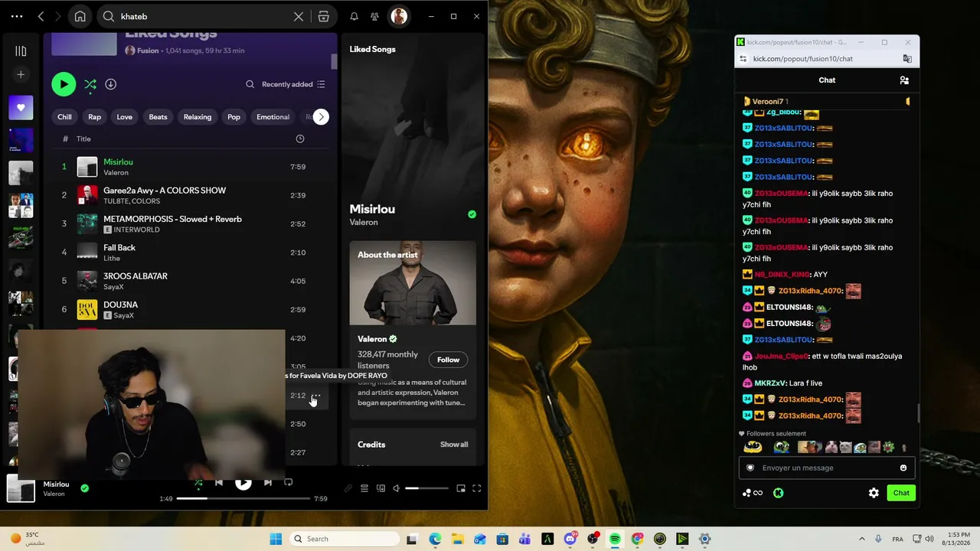
Task: Enter Spotify full screen mode
Action: tap(476, 488)
